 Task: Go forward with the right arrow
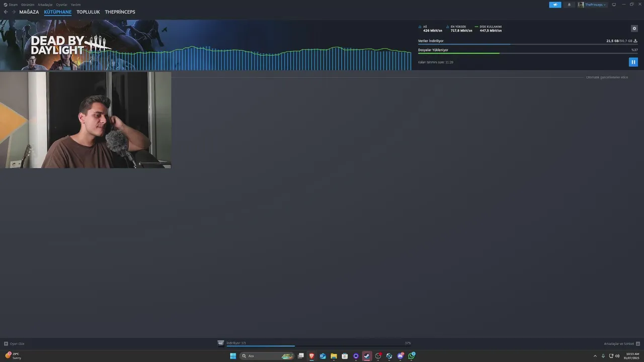(14, 12)
